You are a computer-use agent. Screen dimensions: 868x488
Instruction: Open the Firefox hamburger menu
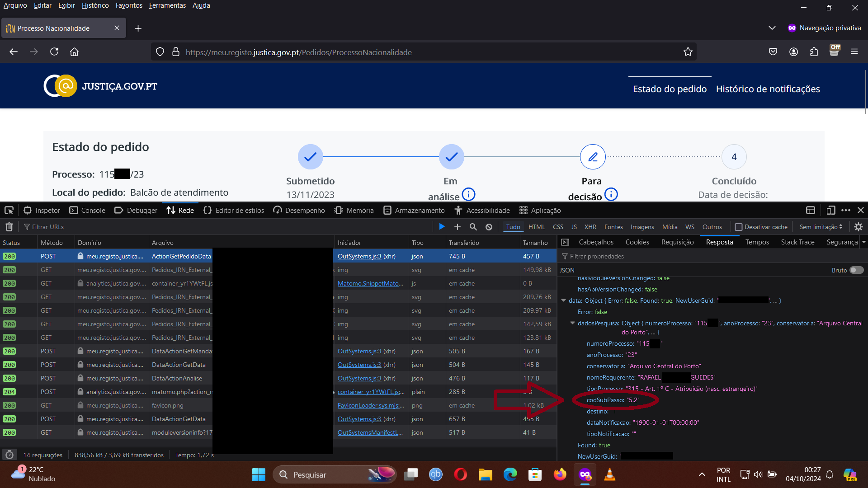[854, 52]
